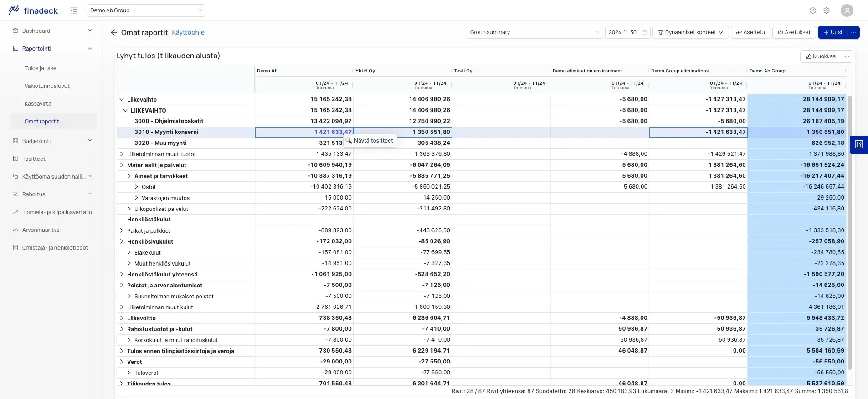Open Vakiotunnusluvut in sidebar
The height and width of the screenshot is (399, 868).
(x=47, y=86)
